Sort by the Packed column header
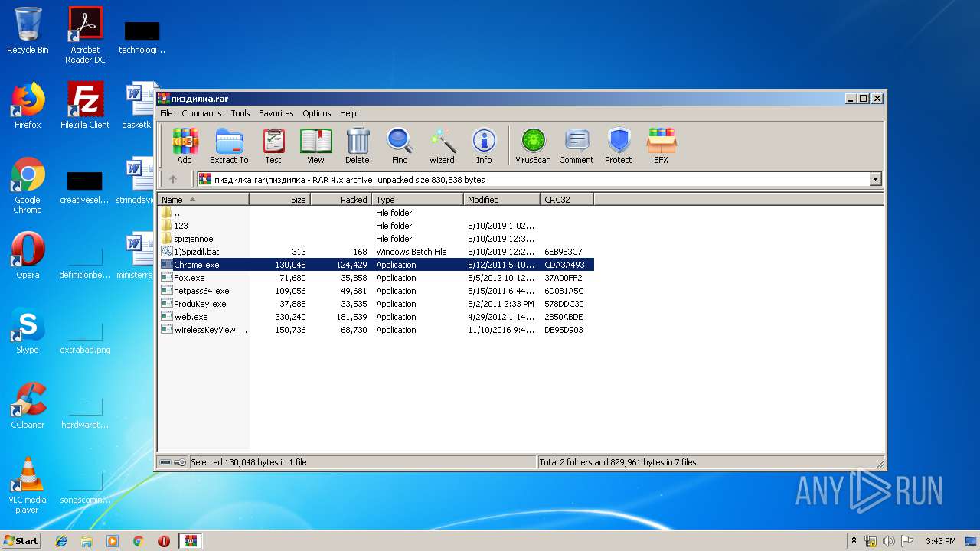This screenshot has width=980, height=551. click(x=341, y=200)
